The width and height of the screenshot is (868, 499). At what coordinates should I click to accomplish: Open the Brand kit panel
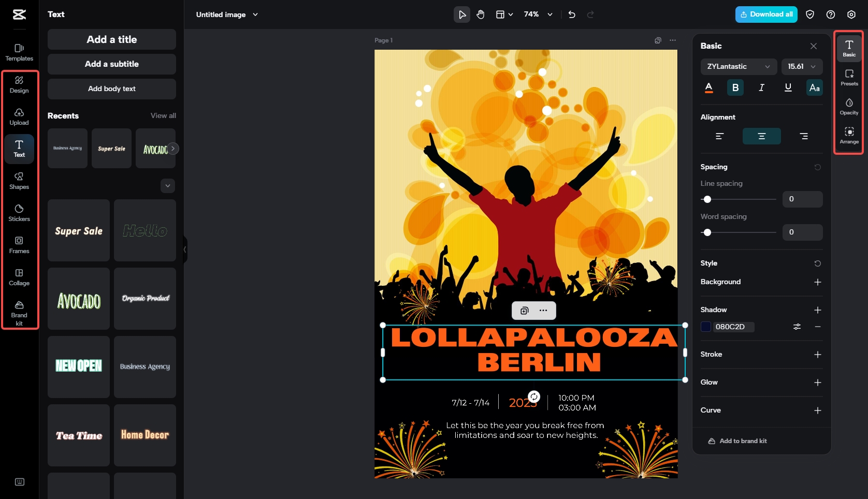19,312
